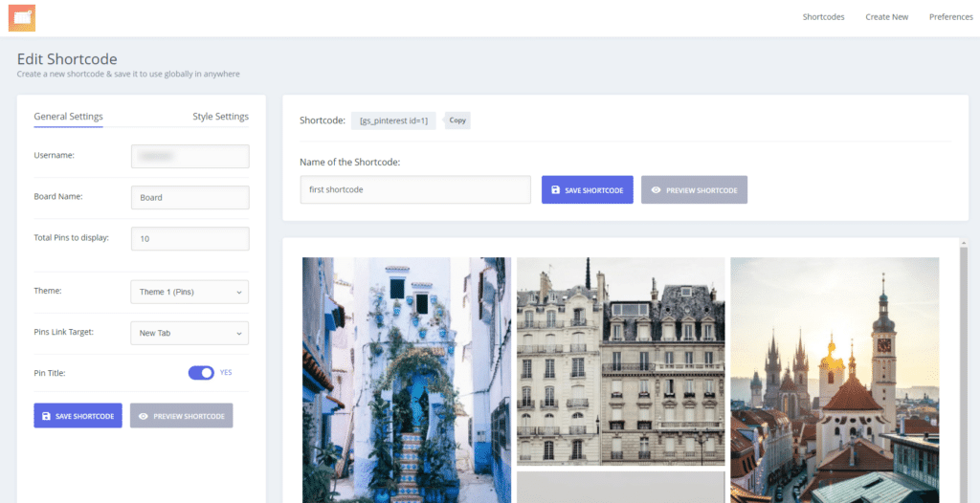Open the Prague skyline pin thumbnail
980x503 pixels.
click(x=835, y=380)
